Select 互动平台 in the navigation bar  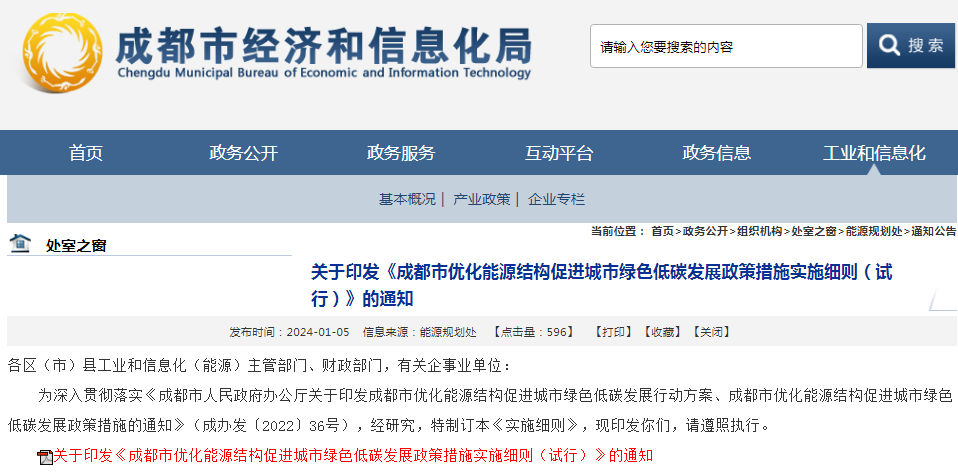click(559, 153)
